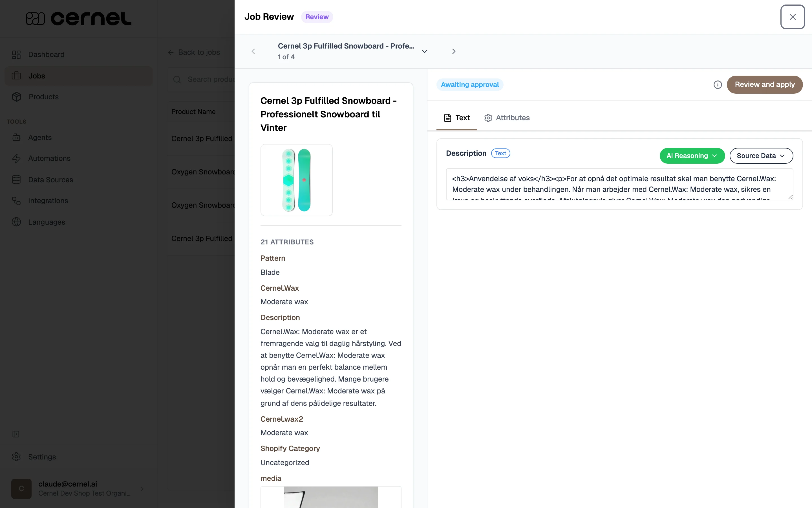The image size is (812, 508).
Task: Click the Settings gear icon
Action: click(16, 457)
